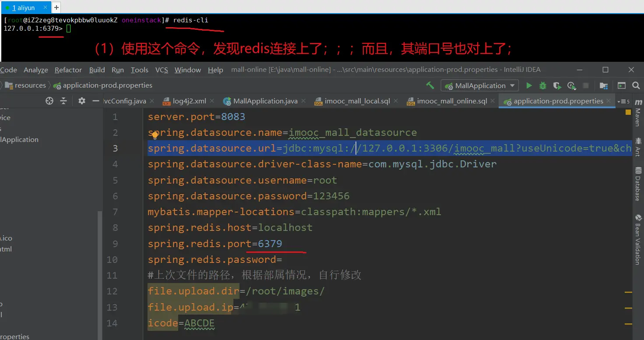Switch to the log4j2.xml tab

click(x=189, y=101)
